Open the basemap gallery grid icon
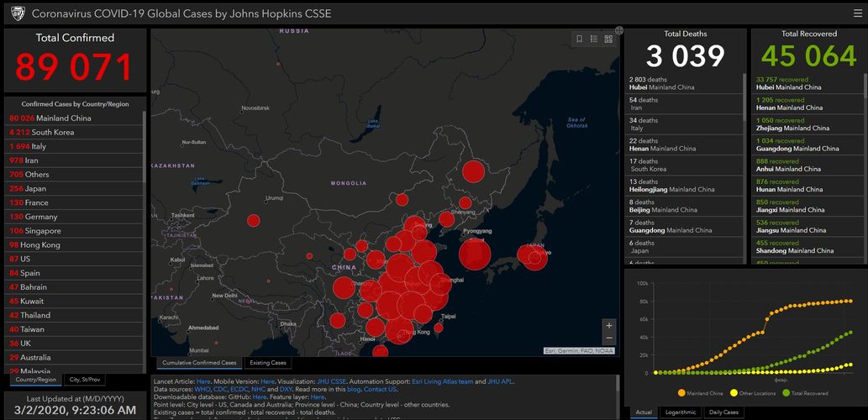Screen dimensions: 868x420 608,39
